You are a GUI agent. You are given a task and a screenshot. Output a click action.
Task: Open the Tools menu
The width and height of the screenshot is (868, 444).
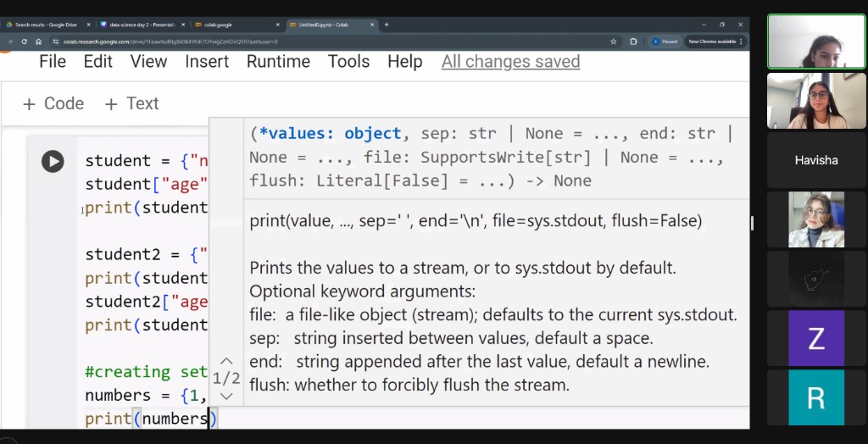[x=348, y=62]
